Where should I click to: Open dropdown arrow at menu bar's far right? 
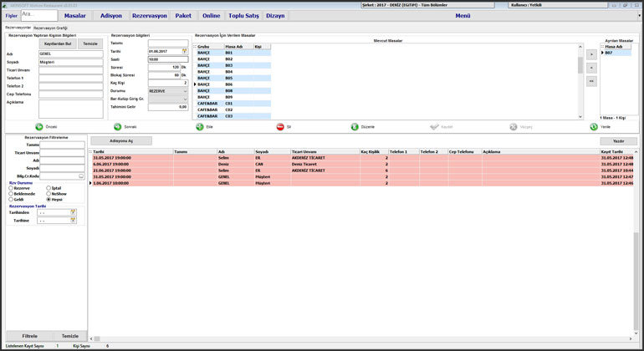pos(640,16)
